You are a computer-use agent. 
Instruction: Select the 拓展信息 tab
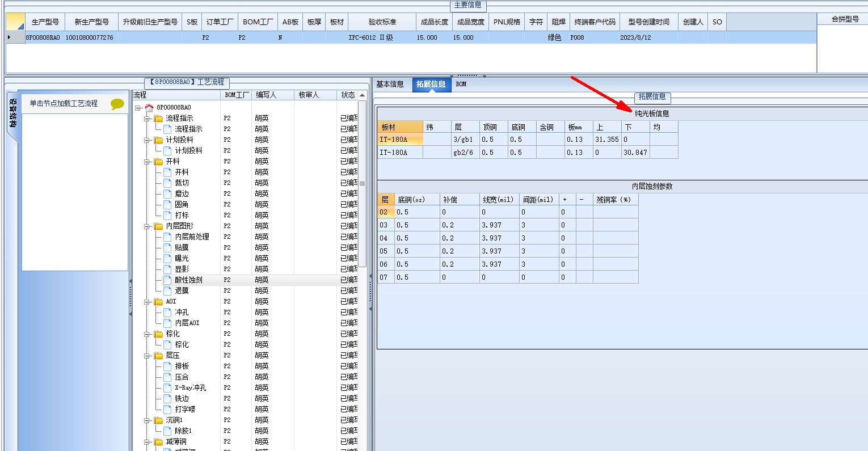(431, 85)
